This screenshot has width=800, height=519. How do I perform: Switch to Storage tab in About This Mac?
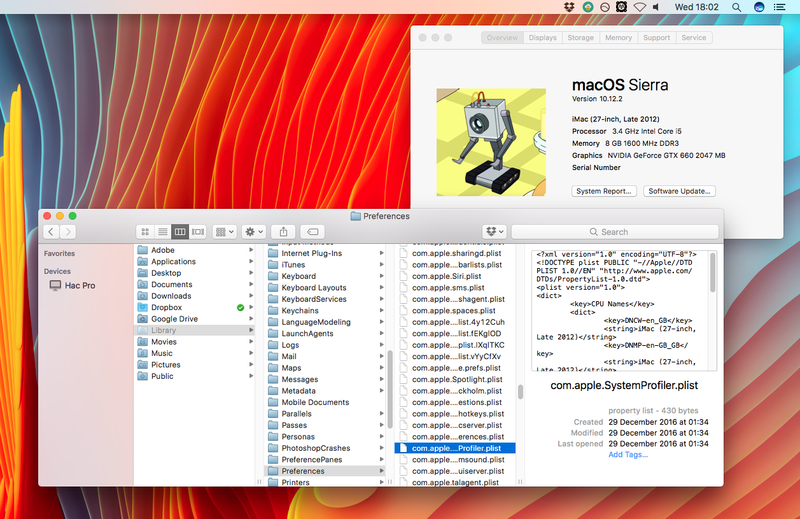tap(581, 38)
